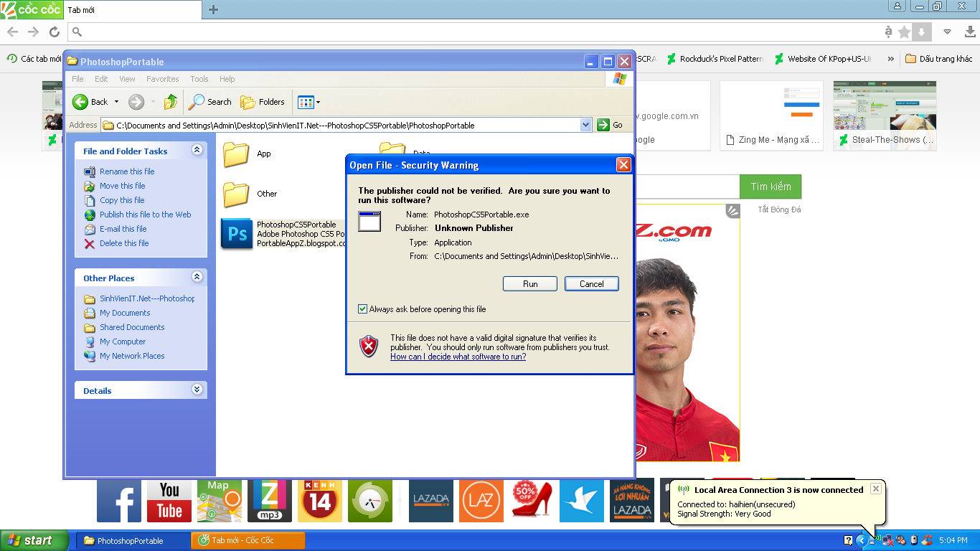Select the App folder icon

coord(236,154)
